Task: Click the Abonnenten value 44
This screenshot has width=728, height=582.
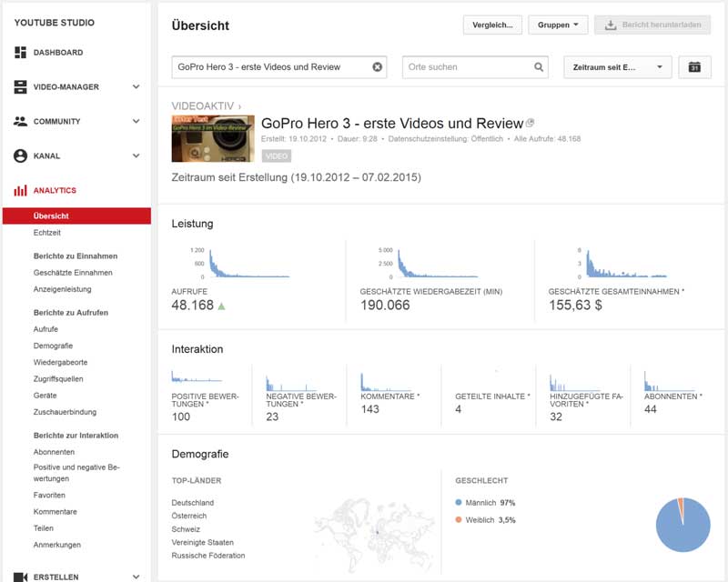Action: [x=651, y=409]
